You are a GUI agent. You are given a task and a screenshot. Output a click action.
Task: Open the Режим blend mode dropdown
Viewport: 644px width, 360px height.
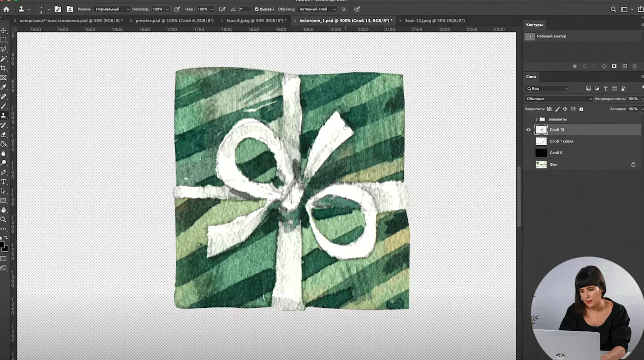112,9
